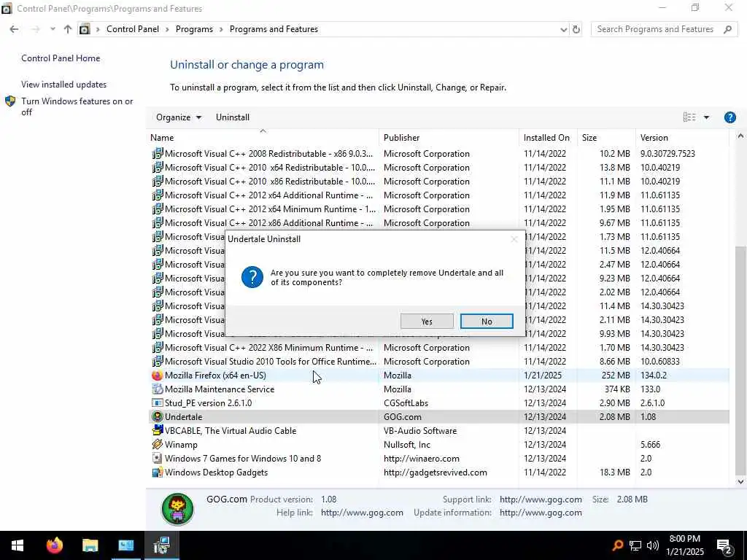Click the volume speaker tray icon

point(653,545)
